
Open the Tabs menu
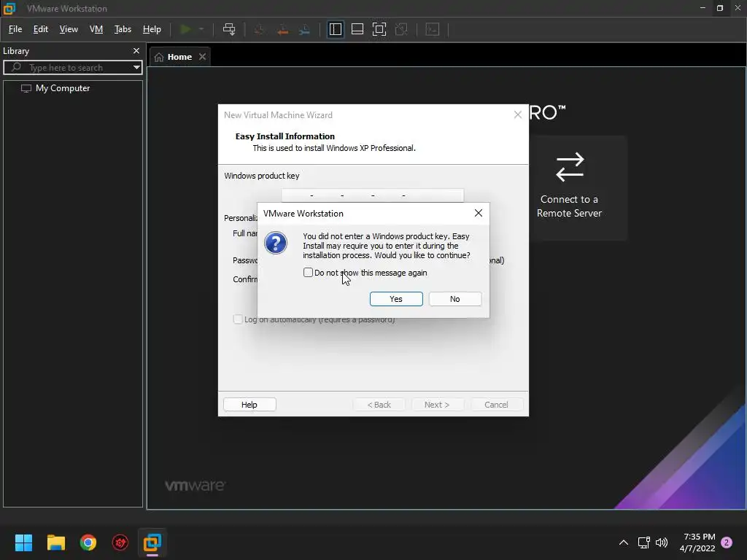[123, 29]
